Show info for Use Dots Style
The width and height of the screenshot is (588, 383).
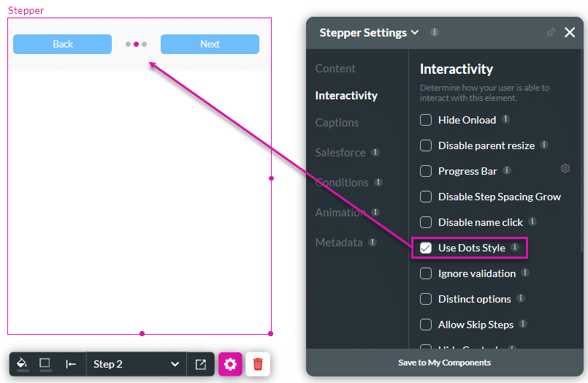tap(515, 246)
